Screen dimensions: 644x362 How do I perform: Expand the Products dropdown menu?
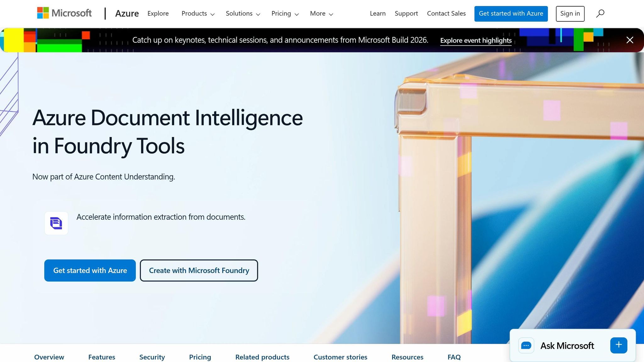tap(198, 14)
